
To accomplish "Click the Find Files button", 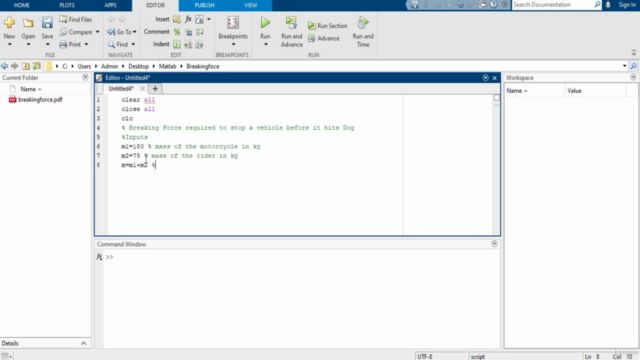I will (x=76, y=19).
